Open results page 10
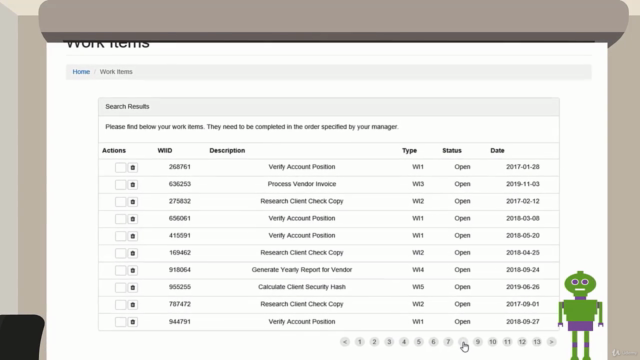This screenshot has width=640, height=360. point(492,342)
